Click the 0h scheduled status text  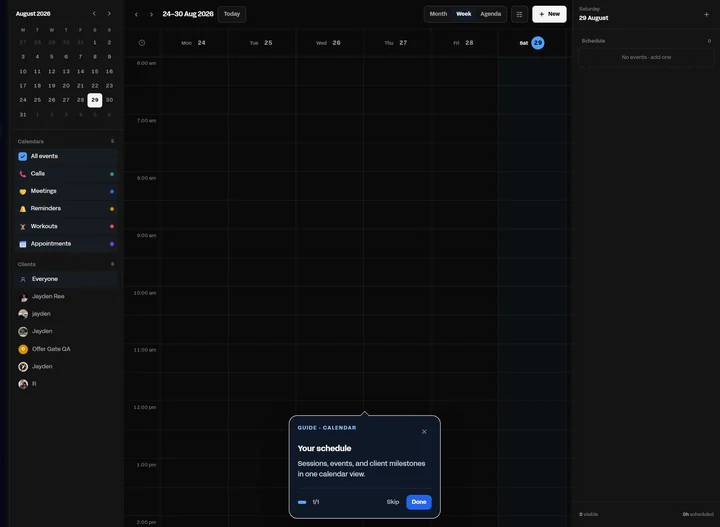click(x=698, y=515)
